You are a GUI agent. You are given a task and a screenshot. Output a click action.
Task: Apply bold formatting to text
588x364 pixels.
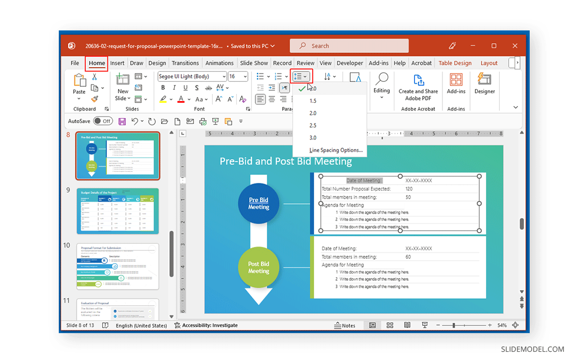point(163,87)
